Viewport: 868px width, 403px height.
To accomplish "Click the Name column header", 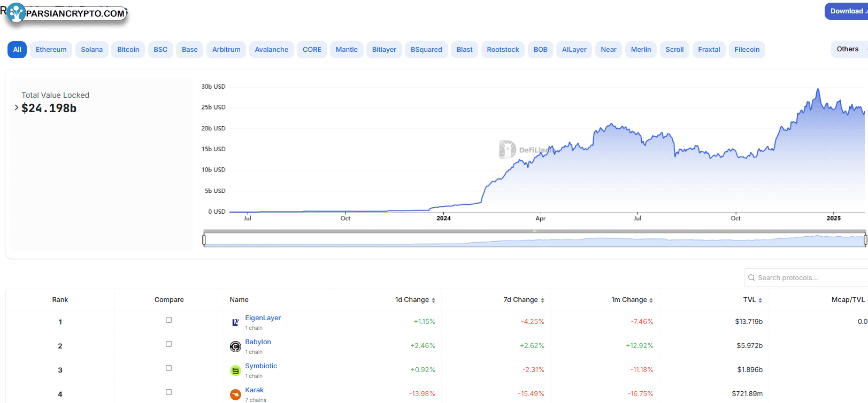I will 239,300.
